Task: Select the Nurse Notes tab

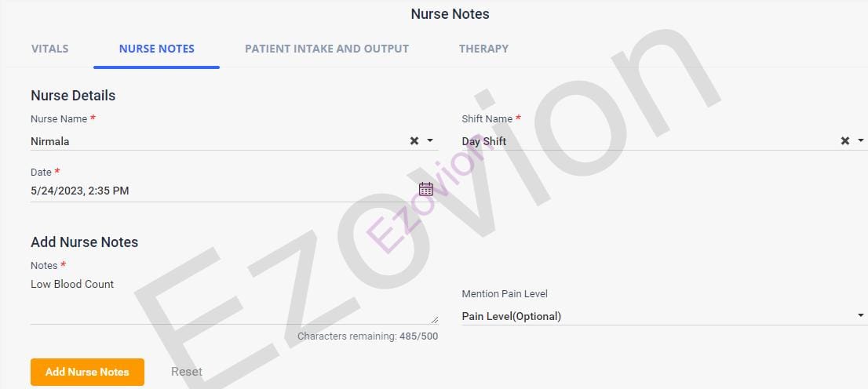Action: [157, 49]
